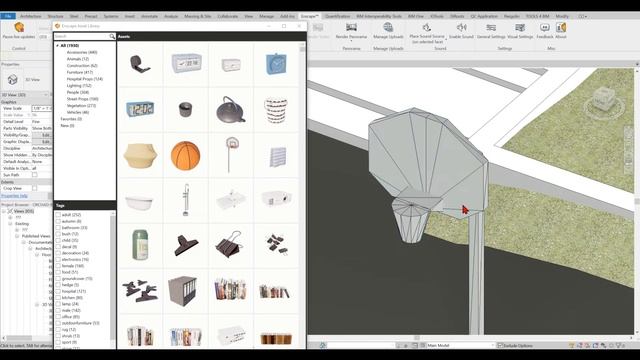Image resolution: width=640 pixels, height=360 pixels.
Task: Select Vegetation category in asset tree
Action: (x=81, y=105)
